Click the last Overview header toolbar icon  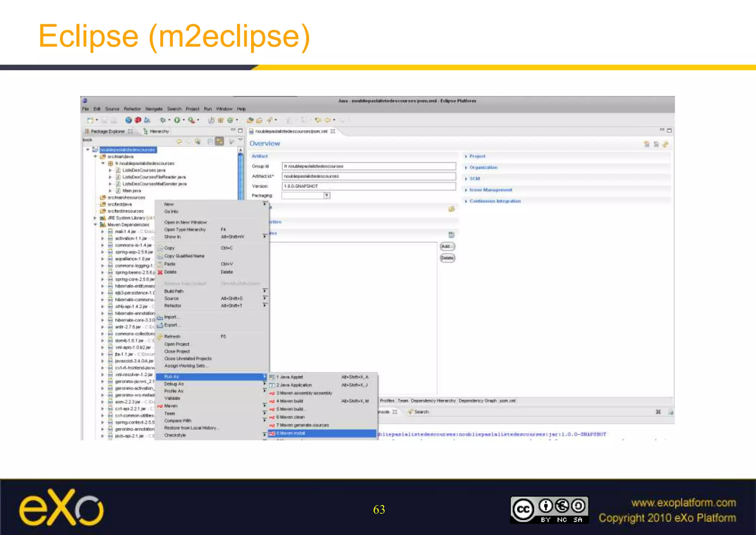[665, 144]
